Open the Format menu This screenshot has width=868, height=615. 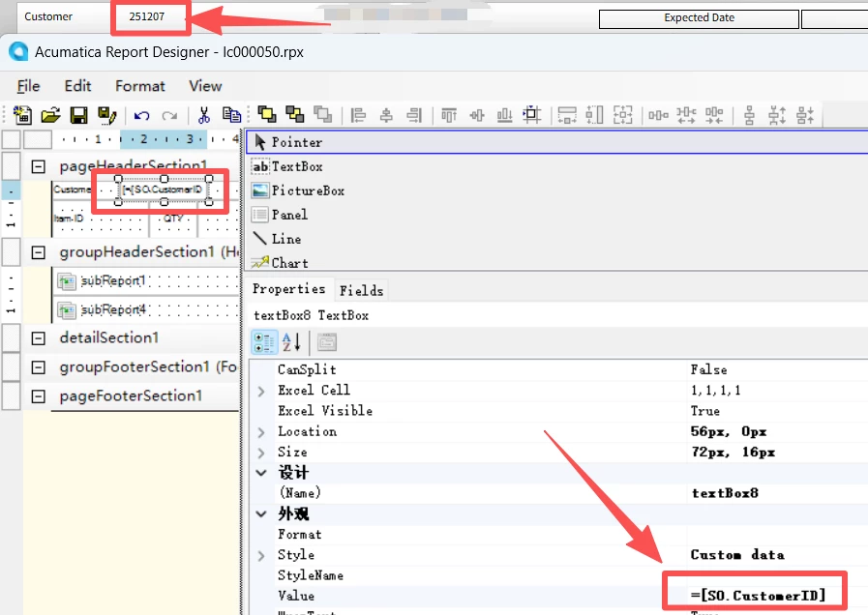140,86
